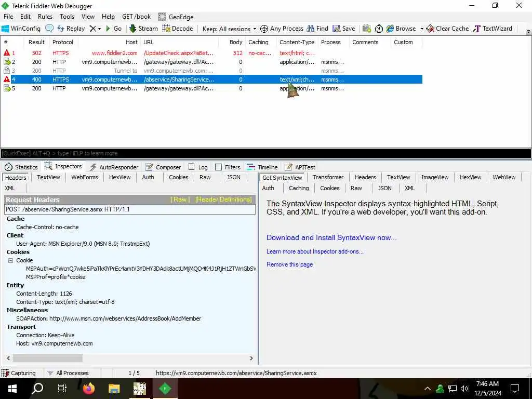Toggle Stream mode
This screenshot has width=532, height=399.
pos(143,29)
